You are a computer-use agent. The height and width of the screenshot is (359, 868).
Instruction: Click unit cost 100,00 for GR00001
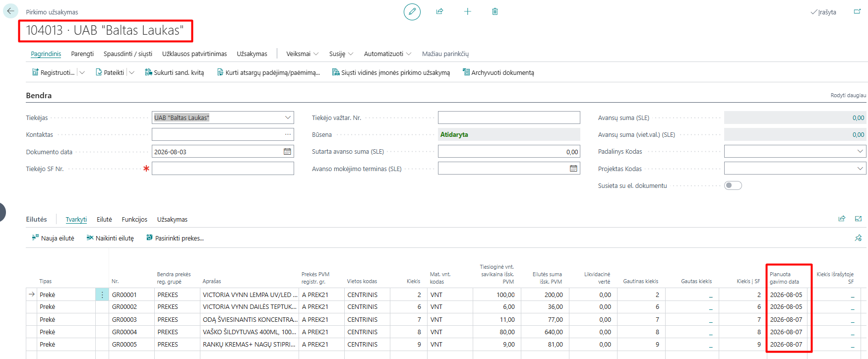505,295
